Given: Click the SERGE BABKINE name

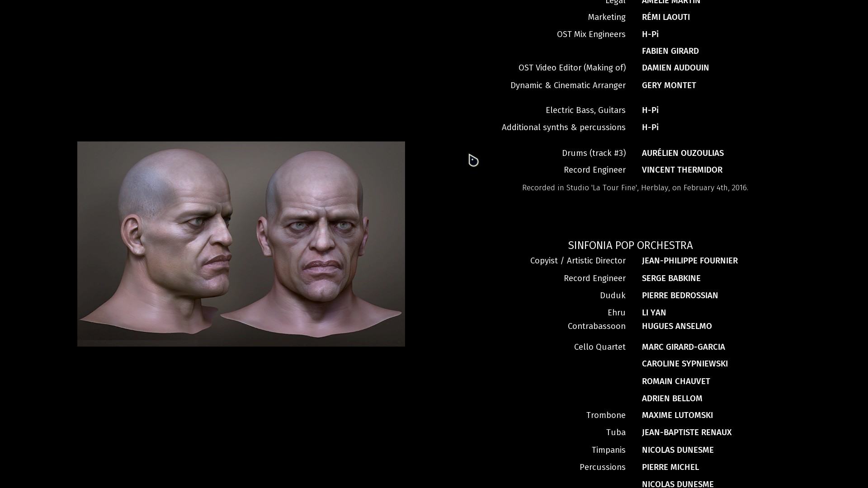Looking at the screenshot, I should 671,278.
